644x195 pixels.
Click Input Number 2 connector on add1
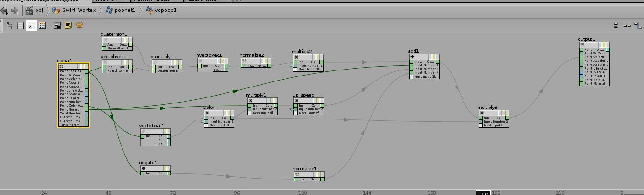click(411, 65)
